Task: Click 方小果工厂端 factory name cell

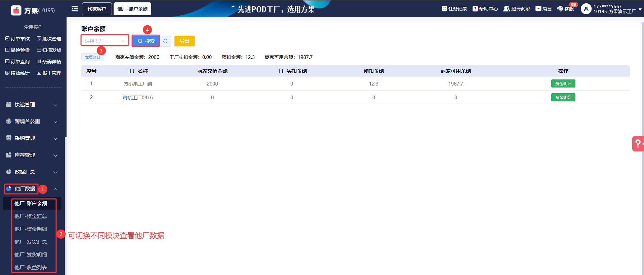Action: click(138, 84)
